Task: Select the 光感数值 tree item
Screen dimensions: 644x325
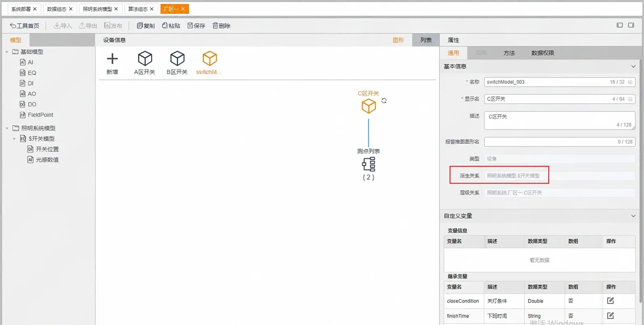Action: 43,160
